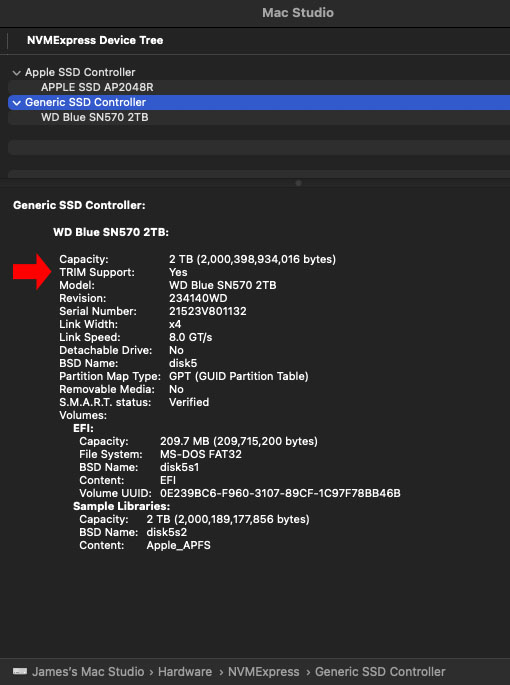Viewport: 510px width, 685px height.
Task: Click Link Speed value 8.0 GT/s
Action: pyautogui.click(x=191, y=337)
